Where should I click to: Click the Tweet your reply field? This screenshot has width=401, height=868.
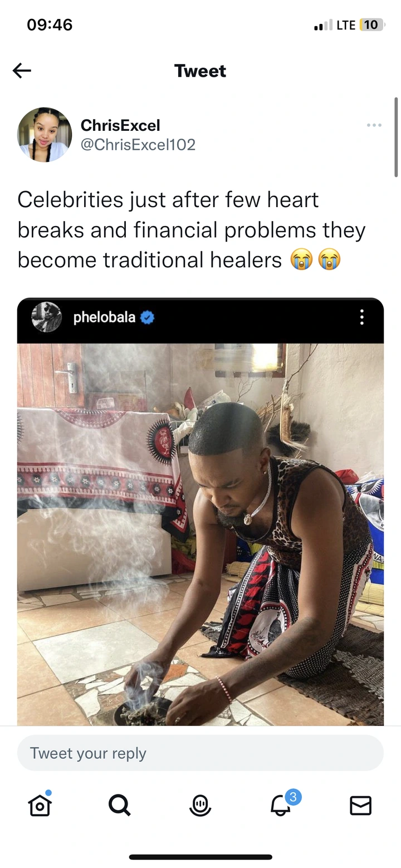200,753
